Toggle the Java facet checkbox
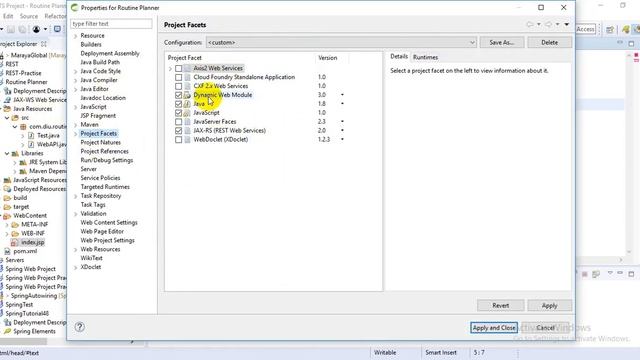The height and width of the screenshot is (360, 640). point(178,104)
